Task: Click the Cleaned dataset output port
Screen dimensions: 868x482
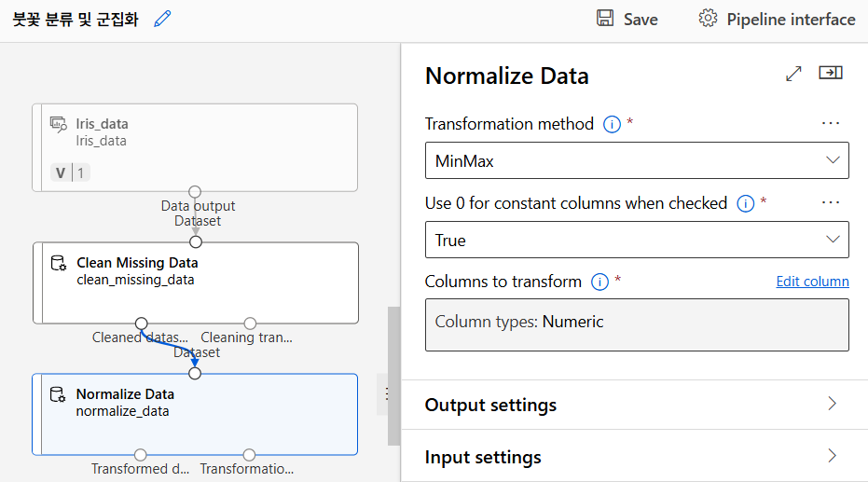Action: point(141,324)
